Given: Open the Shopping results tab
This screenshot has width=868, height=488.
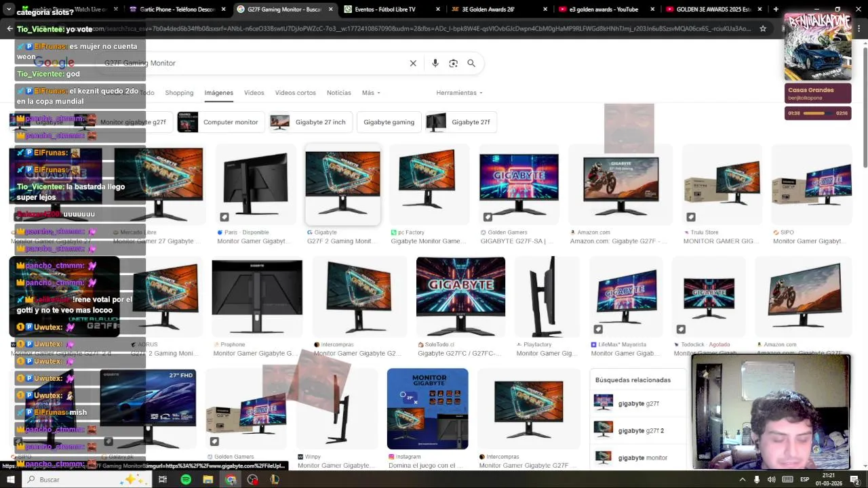Looking at the screenshot, I should (x=179, y=93).
